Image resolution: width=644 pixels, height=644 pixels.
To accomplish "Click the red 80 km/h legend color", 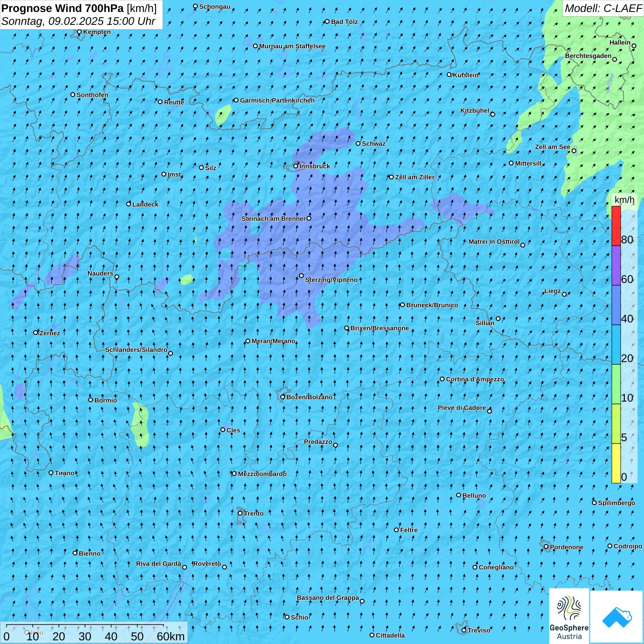I will click(616, 226).
